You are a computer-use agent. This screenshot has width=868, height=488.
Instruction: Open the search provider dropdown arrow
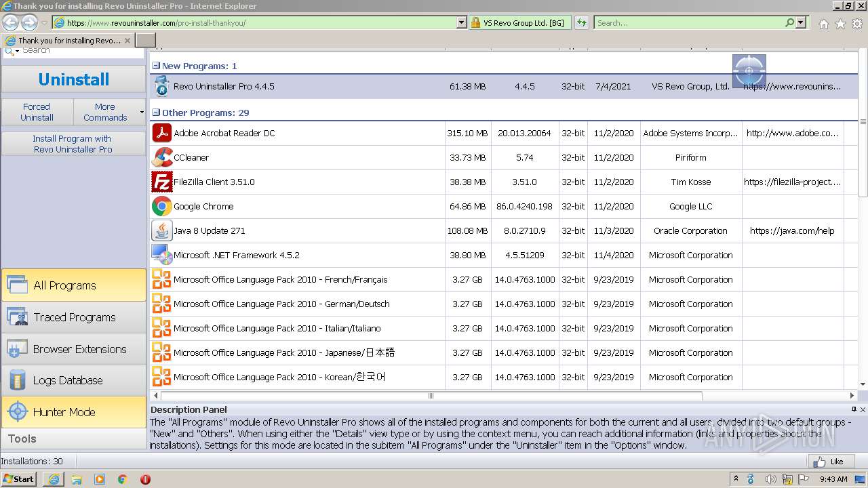801,22
